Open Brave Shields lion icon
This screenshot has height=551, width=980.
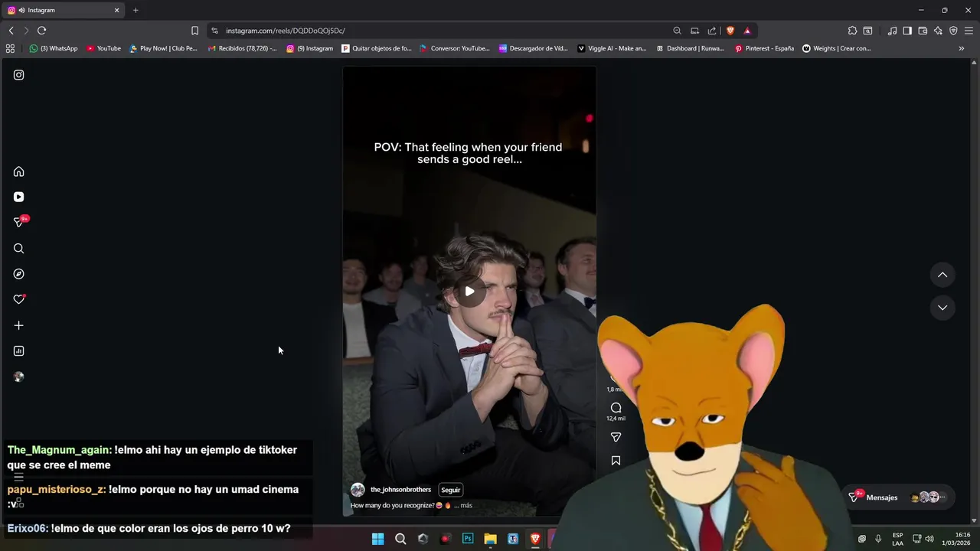click(x=730, y=31)
